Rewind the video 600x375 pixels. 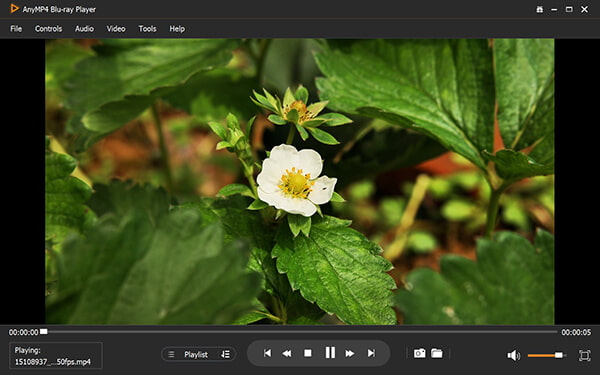click(x=287, y=353)
